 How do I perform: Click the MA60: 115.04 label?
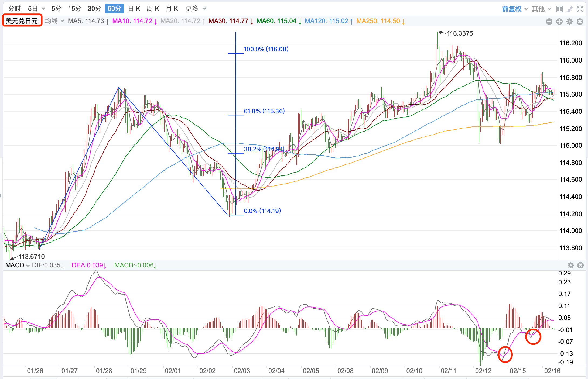click(x=279, y=21)
